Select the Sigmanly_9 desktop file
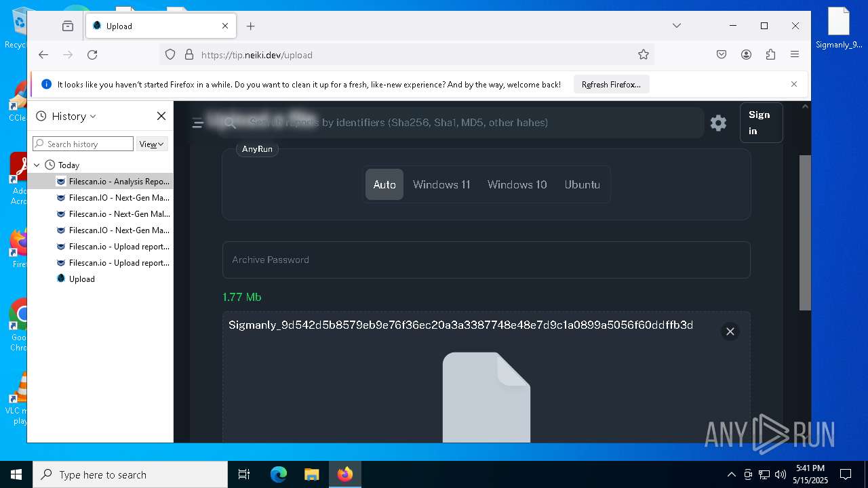This screenshot has height=488, width=868. point(839,28)
